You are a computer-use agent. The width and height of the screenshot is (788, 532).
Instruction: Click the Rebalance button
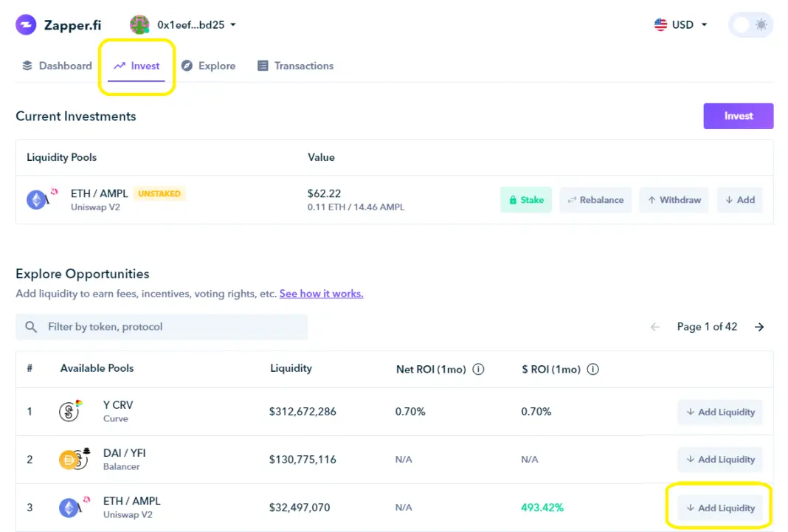[595, 200]
